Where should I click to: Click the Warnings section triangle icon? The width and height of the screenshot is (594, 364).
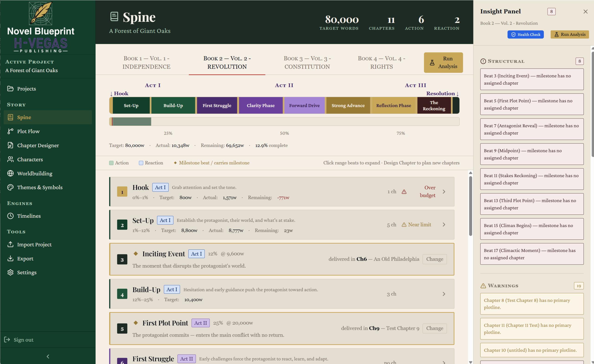(483, 286)
